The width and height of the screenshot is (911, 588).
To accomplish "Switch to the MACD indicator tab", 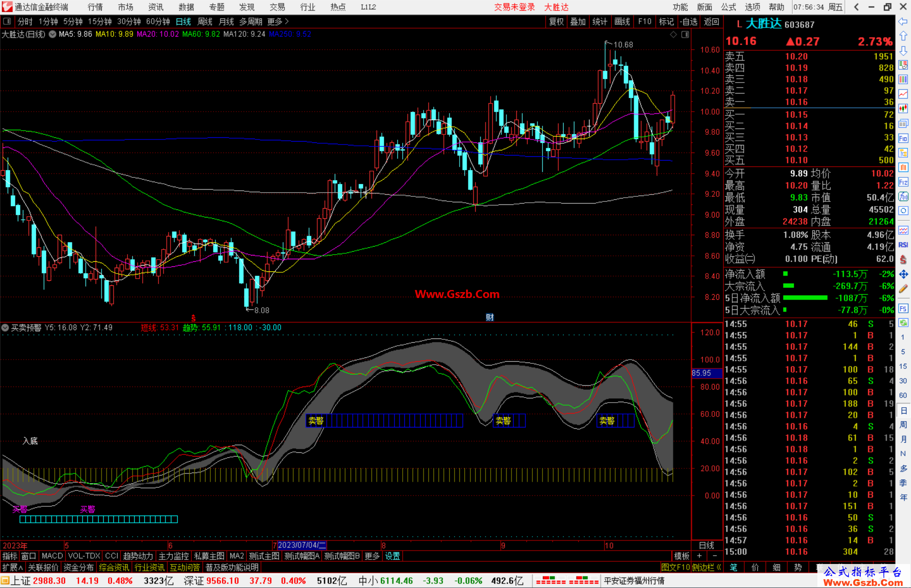I will [52, 556].
